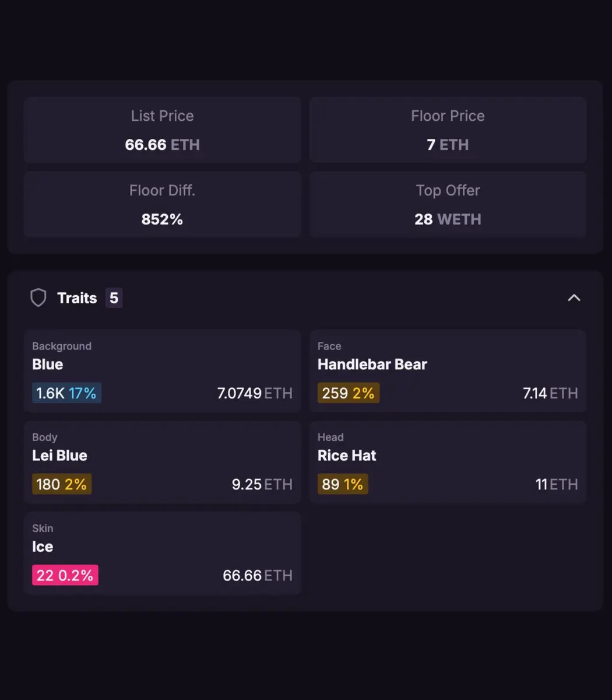This screenshot has height=700, width=612.
Task: Collapse the Traits section with chevron
Action: coord(574,298)
